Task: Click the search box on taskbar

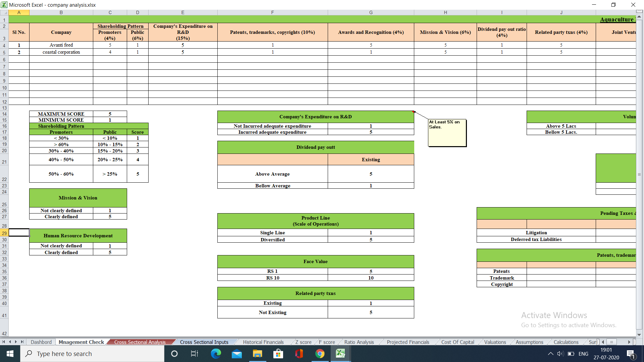Action: pos(92,354)
